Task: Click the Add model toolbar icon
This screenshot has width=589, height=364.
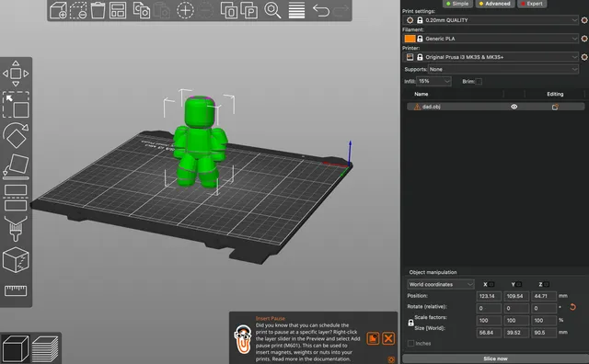Action: pyautogui.click(x=58, y=10)
